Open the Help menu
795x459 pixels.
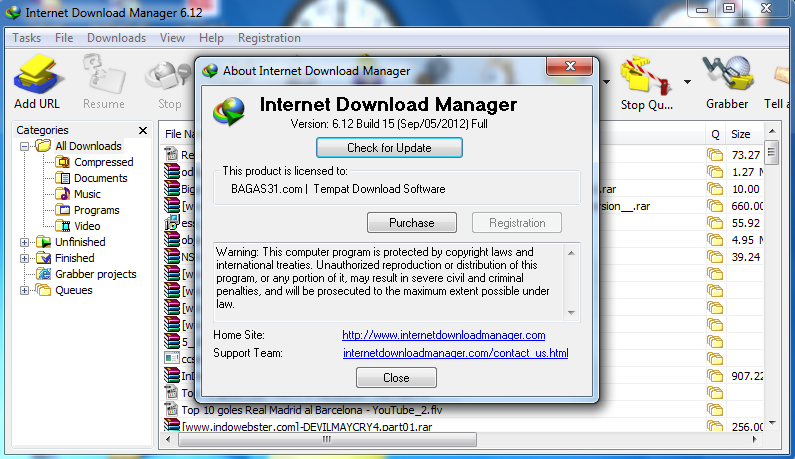[211, 38]
